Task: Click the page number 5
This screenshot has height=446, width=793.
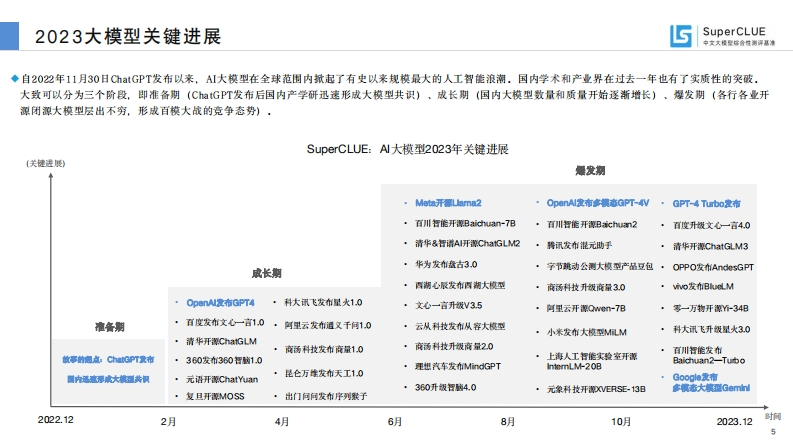Action: [x=773, y=432]
